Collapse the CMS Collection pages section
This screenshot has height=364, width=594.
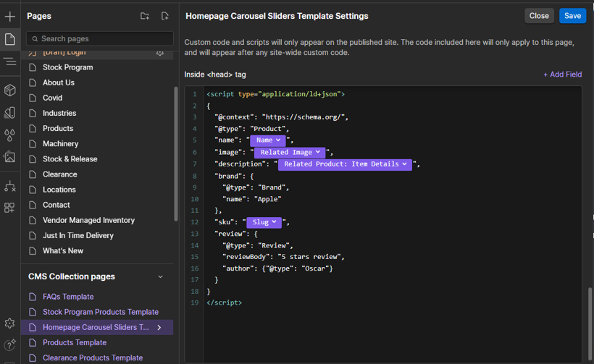(160, 276)
